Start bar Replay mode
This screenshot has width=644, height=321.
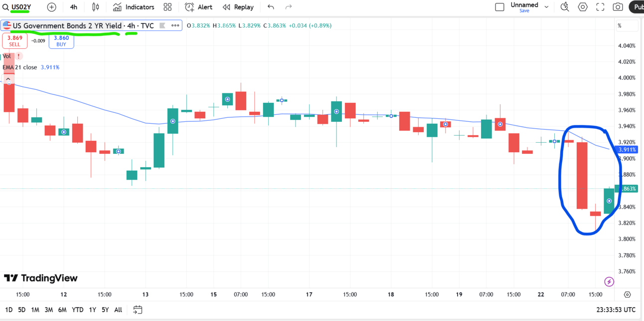tap(238, 7)
